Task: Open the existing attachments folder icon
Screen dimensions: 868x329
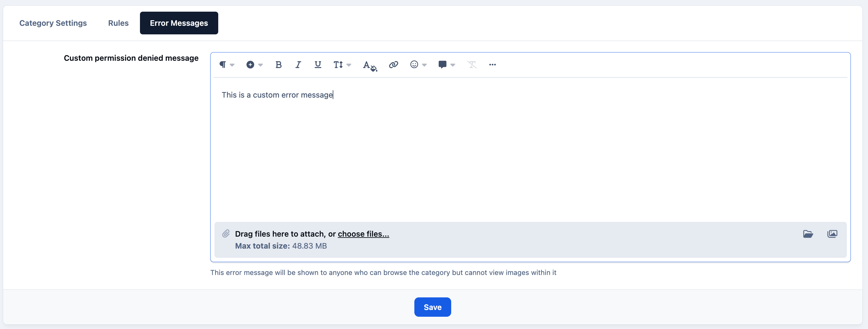Action: (808, 234)
